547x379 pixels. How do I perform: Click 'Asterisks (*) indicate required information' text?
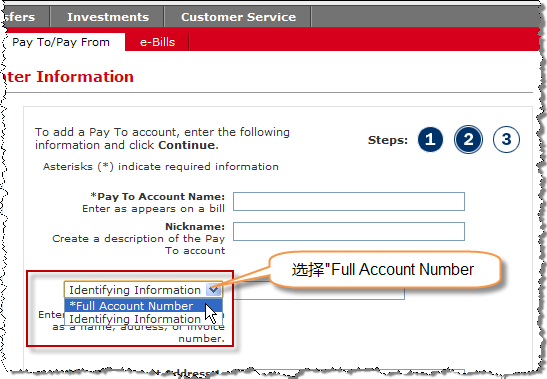point(161,167)
